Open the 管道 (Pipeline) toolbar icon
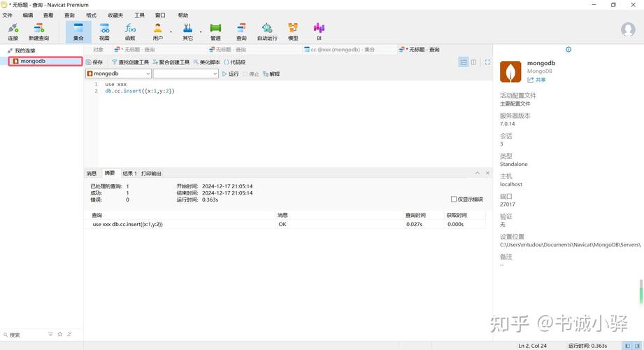 tap(215, 31)
